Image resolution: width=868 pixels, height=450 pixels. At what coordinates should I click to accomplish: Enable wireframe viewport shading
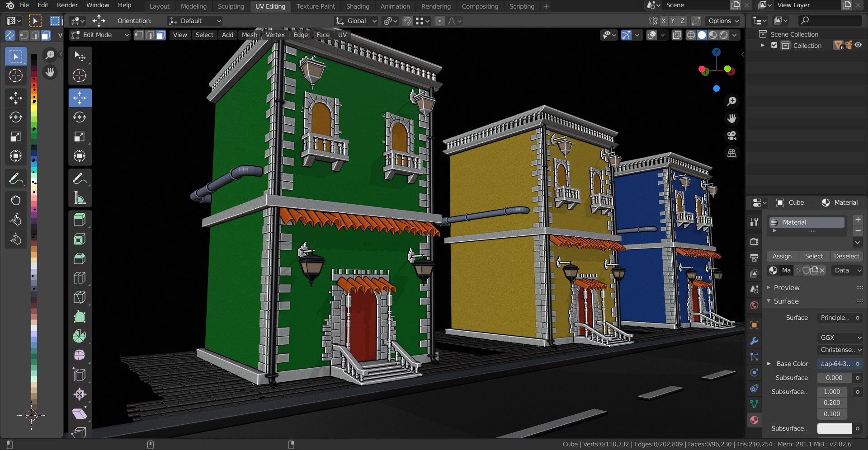[691, 35]
